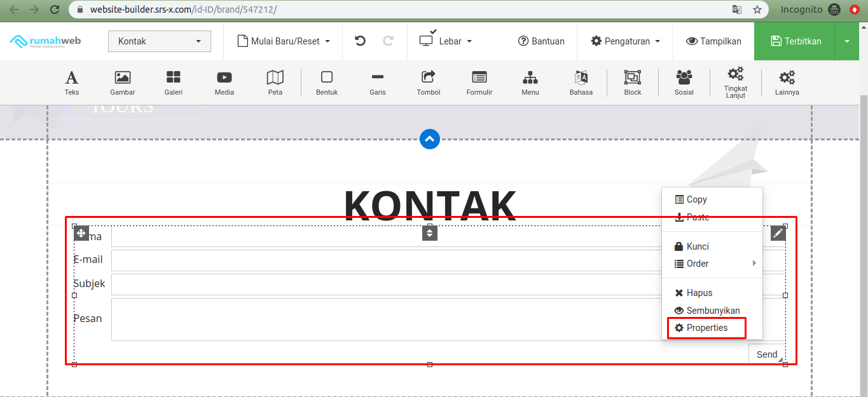Viewport: 868px width, 397px height.
Task: Select the Teks tool
Action: pos(72,83)
